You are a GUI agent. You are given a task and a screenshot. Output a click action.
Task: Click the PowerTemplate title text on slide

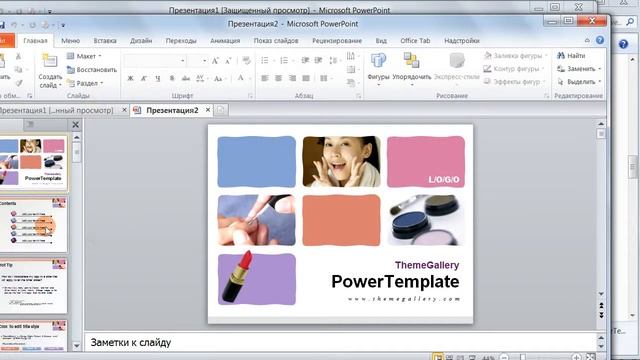tap(395, 282)
